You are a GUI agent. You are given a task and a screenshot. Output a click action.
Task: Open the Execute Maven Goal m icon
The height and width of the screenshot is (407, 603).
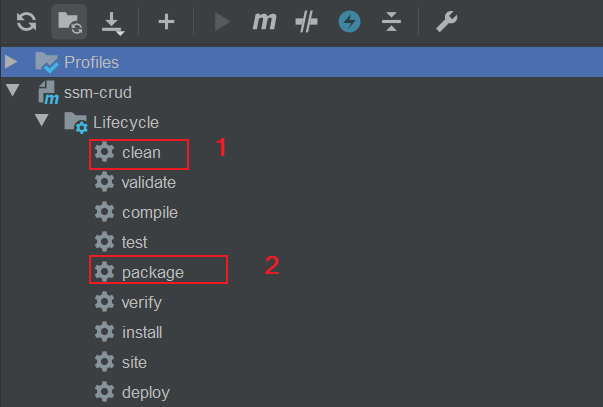(x=265, y=21)
